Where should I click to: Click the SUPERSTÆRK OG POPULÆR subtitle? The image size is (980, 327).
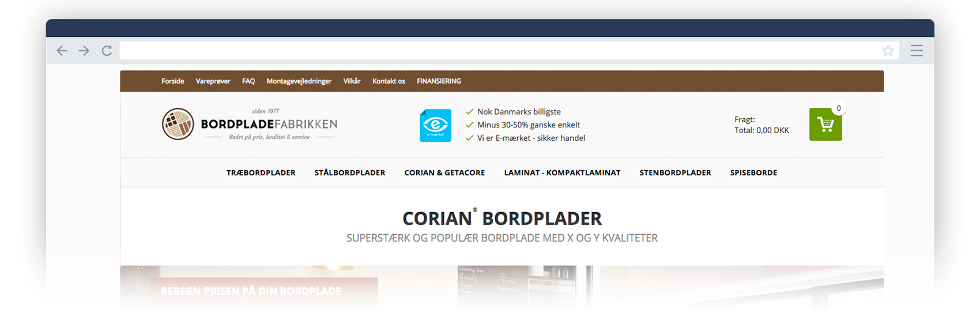point(502,238)
